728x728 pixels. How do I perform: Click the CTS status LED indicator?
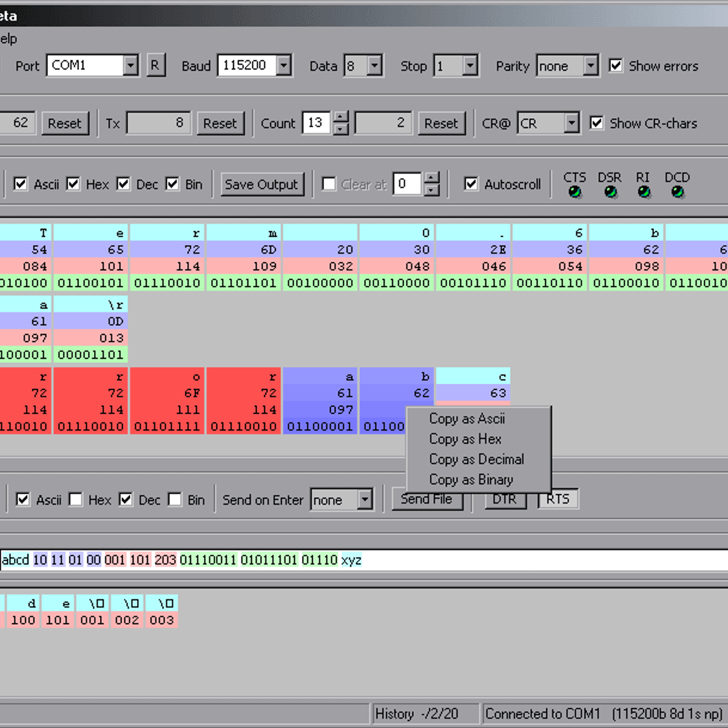(x=575, y=192)
